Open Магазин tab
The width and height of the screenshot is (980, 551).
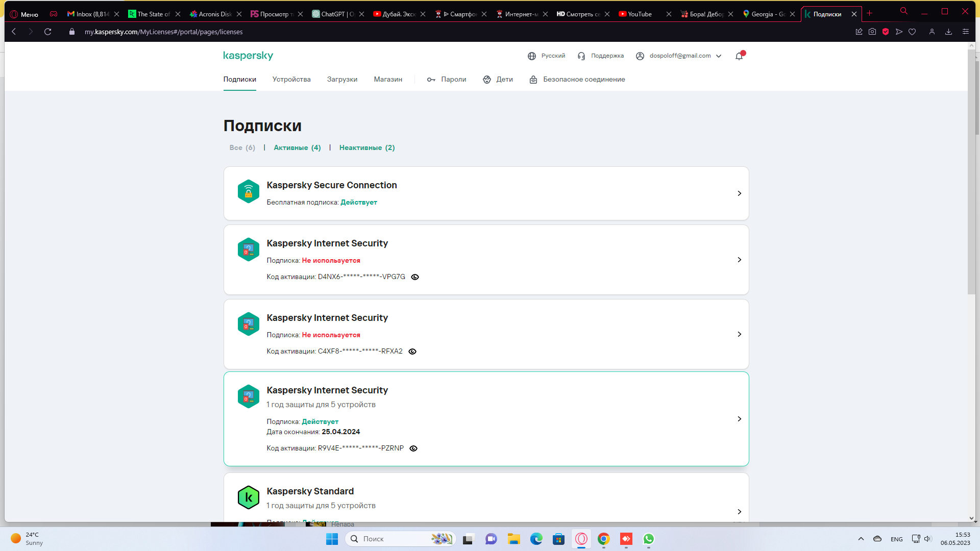(x=388, y=79)
